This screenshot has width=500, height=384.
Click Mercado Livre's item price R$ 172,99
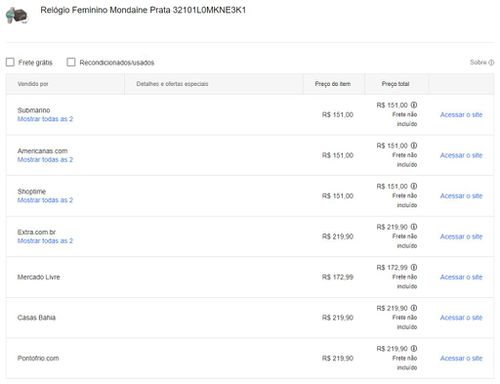point(337,277)
